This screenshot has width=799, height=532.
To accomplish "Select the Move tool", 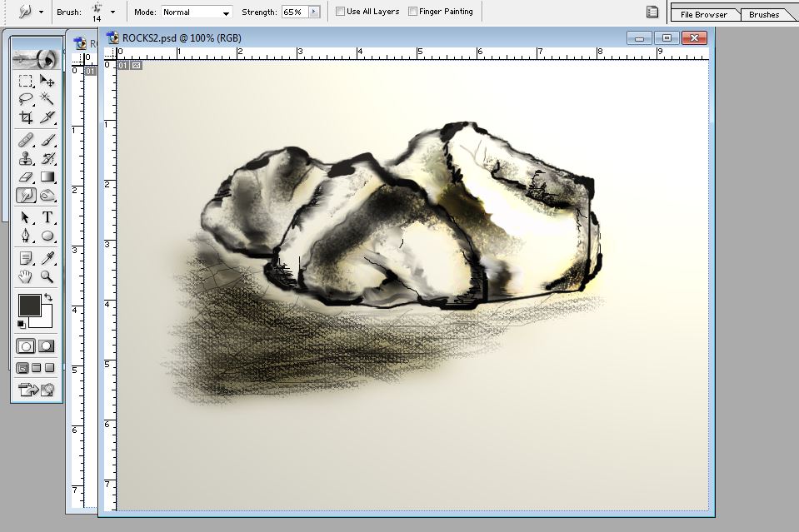I will point(47,81).
